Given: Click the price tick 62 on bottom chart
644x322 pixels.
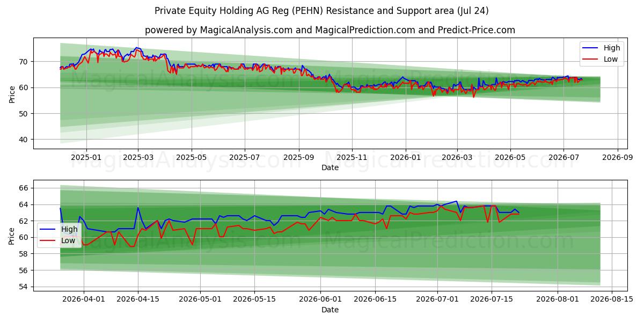Looking at the screenshot, I should tap(25, 221).
